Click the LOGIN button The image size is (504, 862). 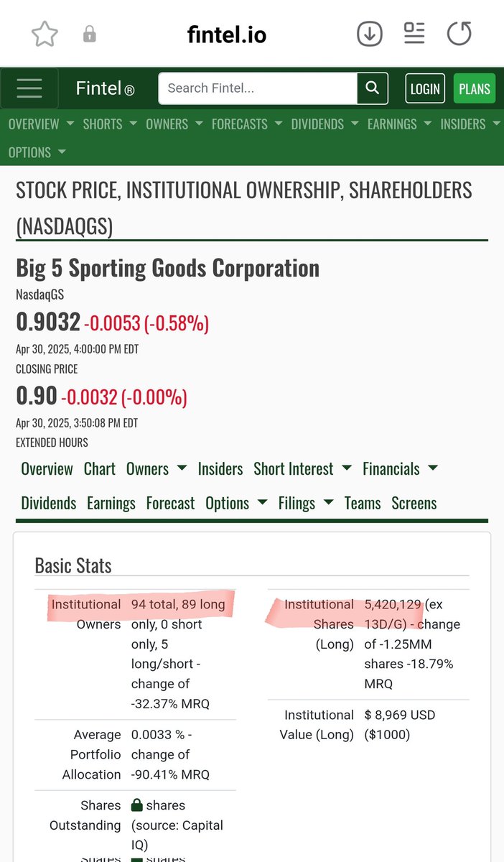[425, 89]
